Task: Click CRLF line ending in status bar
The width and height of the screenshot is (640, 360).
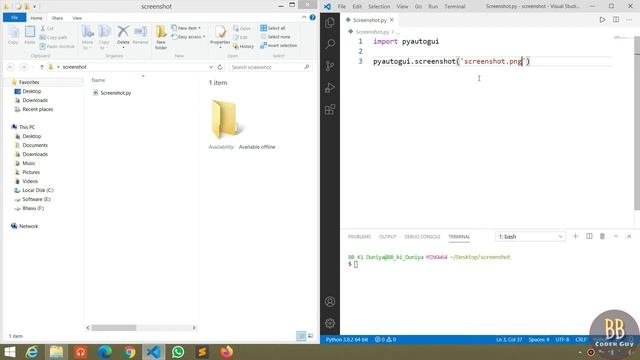Action: click(581, 340)
